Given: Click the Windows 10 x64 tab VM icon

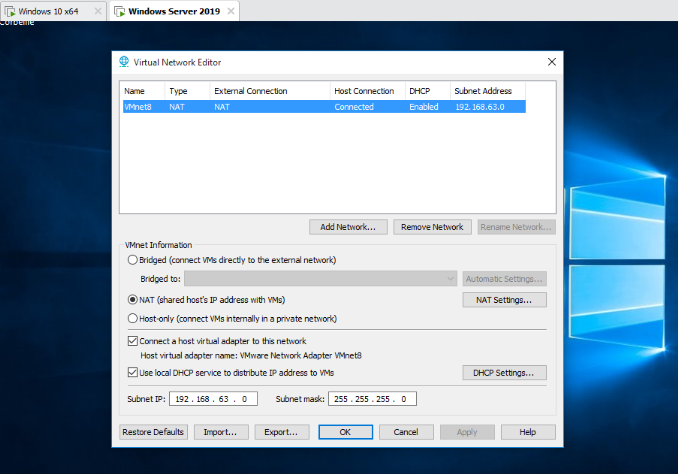Looking at the screenshot, I should tap(9, 11).
